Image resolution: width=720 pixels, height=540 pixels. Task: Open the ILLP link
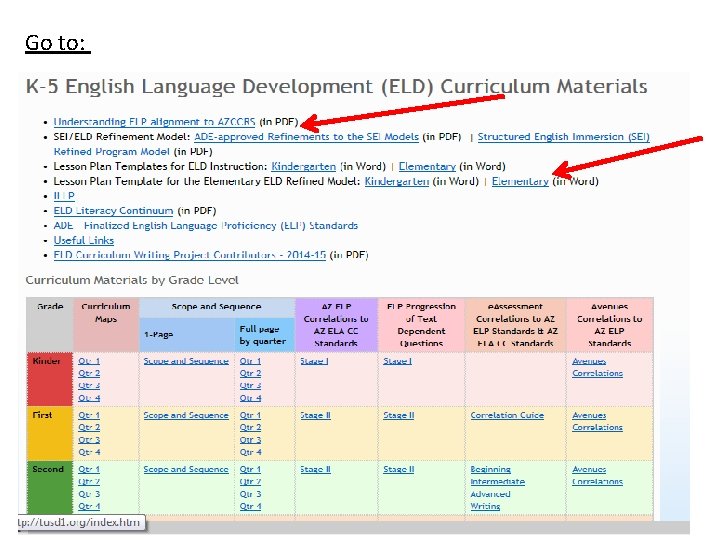tap(64, 196)
